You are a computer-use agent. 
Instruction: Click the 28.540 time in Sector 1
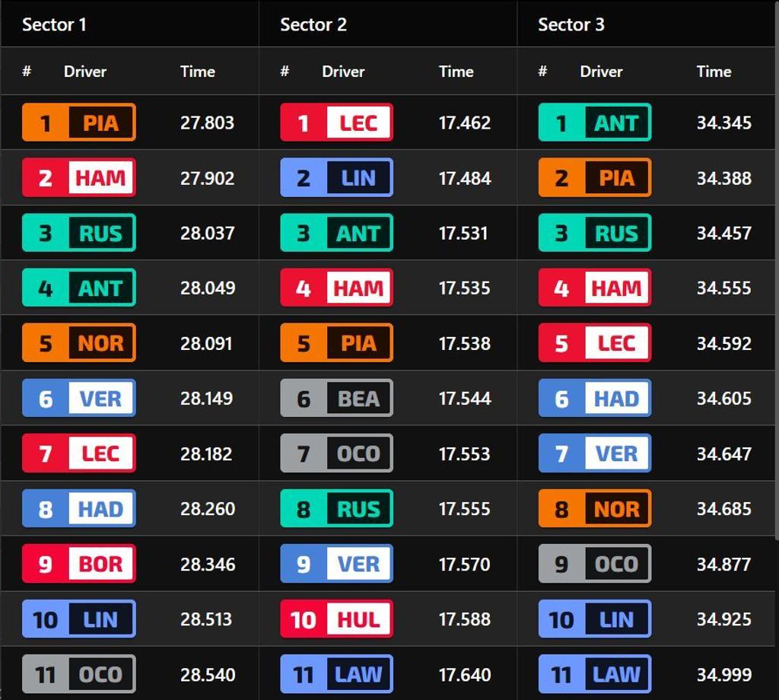207,675
